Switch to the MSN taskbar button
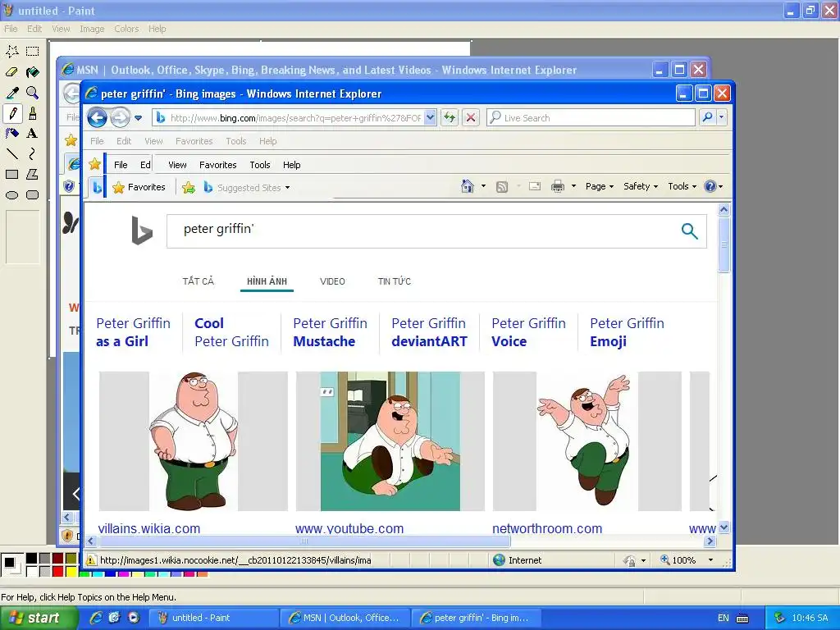 pos(345,618)
